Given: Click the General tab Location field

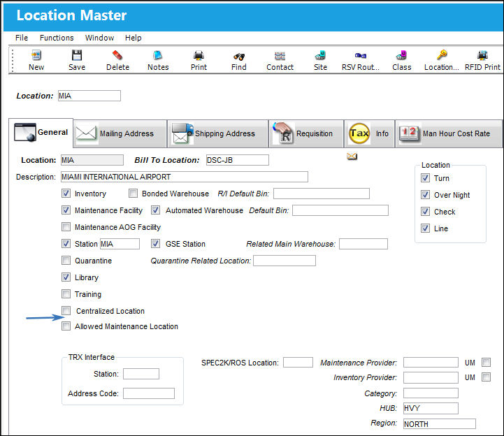Looking at the screenshot, I should [92, 160].
